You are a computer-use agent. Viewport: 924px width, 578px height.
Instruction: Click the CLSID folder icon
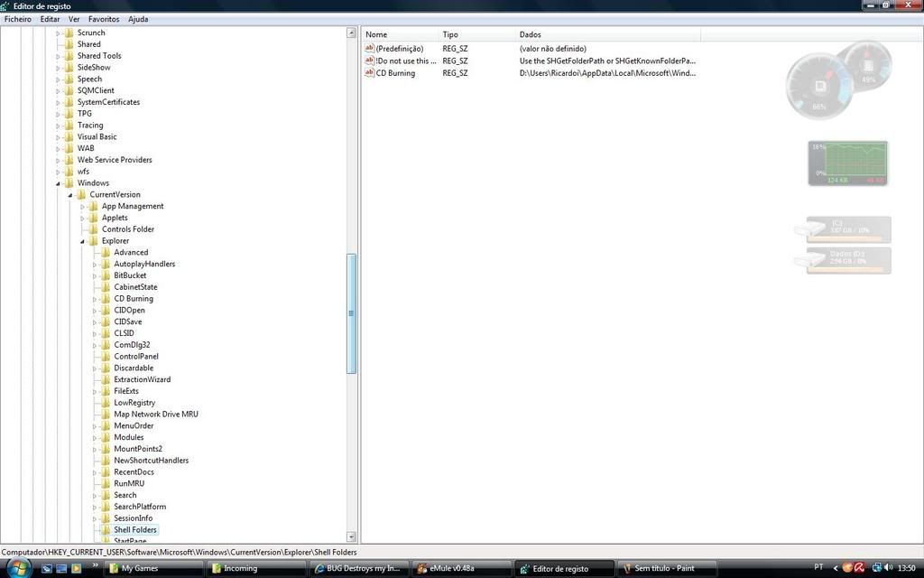[x=106, y=333]
